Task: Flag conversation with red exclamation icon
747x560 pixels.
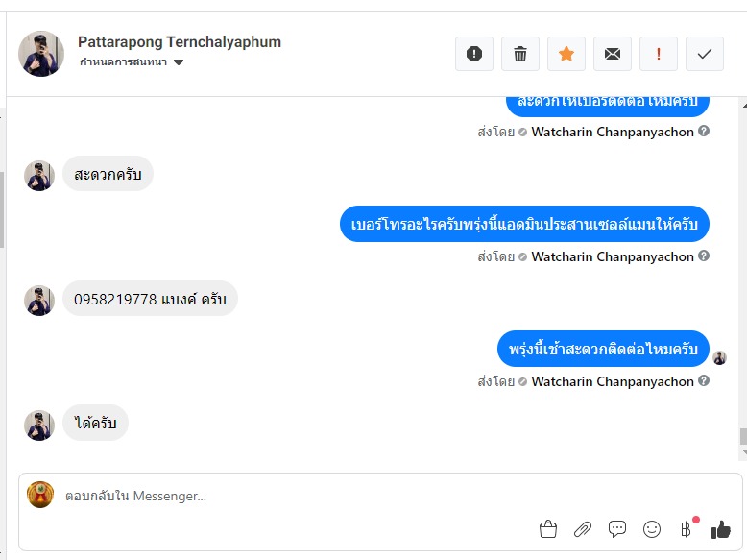Action: (x=659, y=54)
